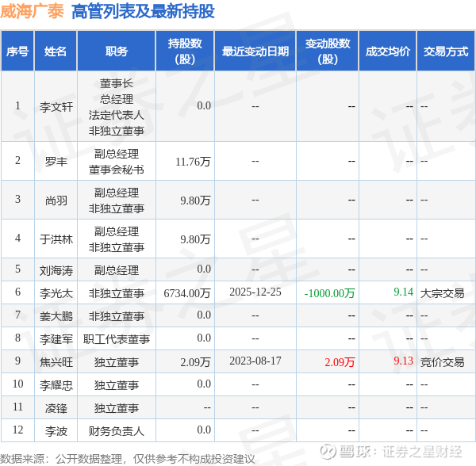The width and height of the screenshot is (476, 466).
Task: Click the 高管列表及最新持股 heading
Action: pyautogui.click(x=143, y=12)
